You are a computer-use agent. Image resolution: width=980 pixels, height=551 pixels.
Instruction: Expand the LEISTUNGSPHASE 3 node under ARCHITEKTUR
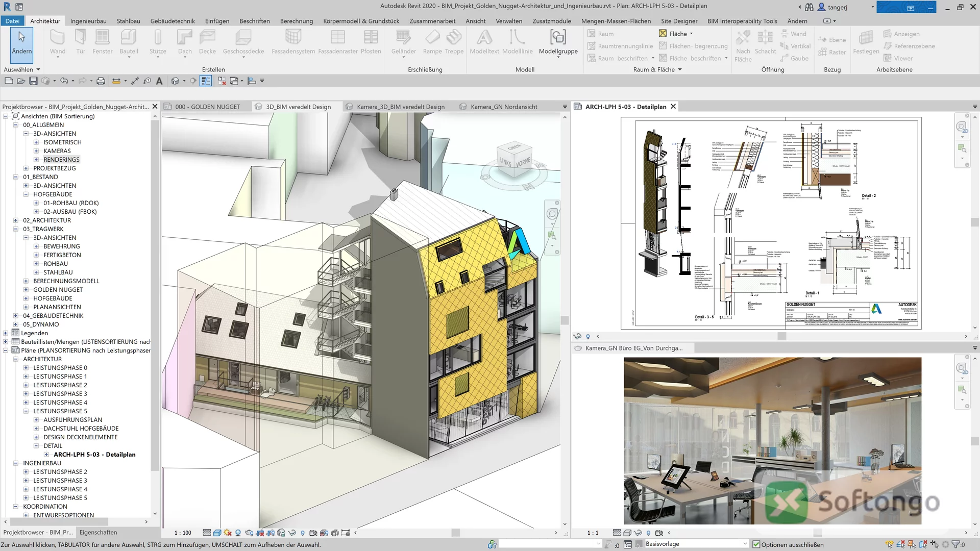(x=26, y=394)
